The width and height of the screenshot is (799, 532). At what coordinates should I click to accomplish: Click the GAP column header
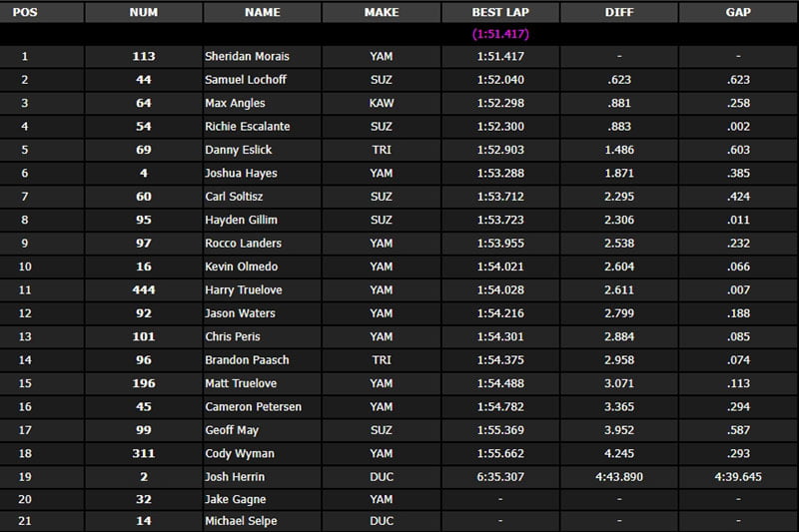coord(738,12)
